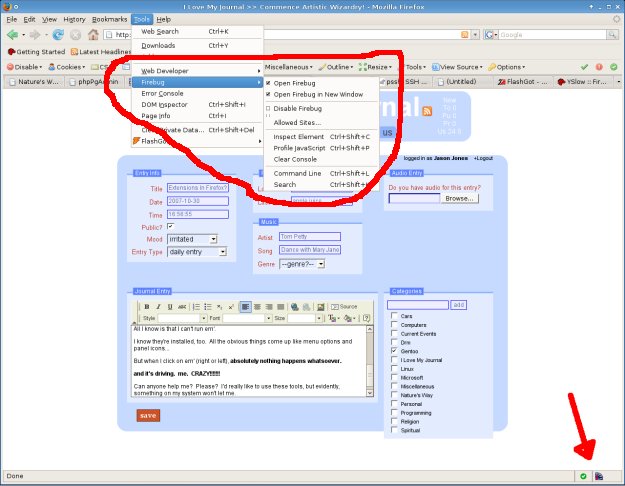
Task: Click the green status bar circle icon
Action: point(583,476)
